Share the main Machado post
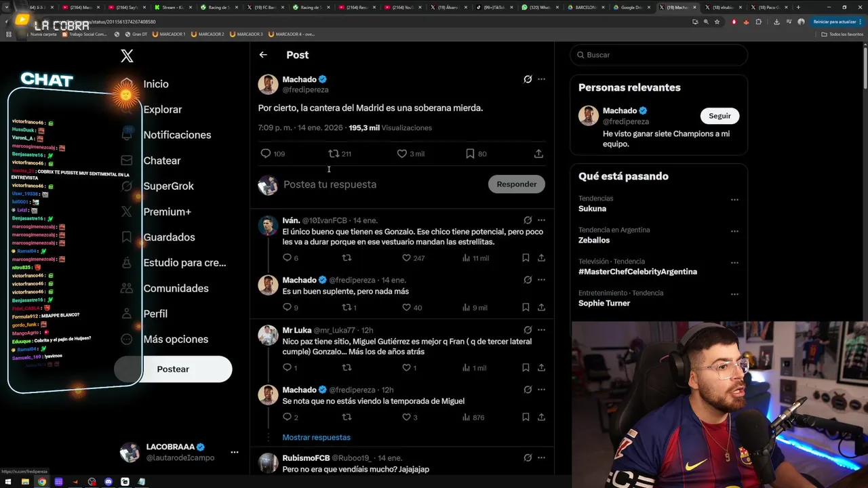Screen dimensions: 868x488 538,154
